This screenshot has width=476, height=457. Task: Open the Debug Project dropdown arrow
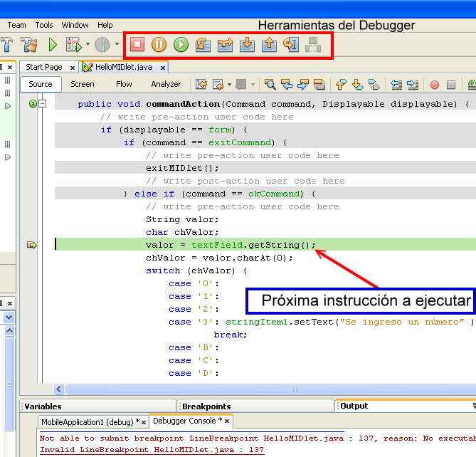pos(87,45)
